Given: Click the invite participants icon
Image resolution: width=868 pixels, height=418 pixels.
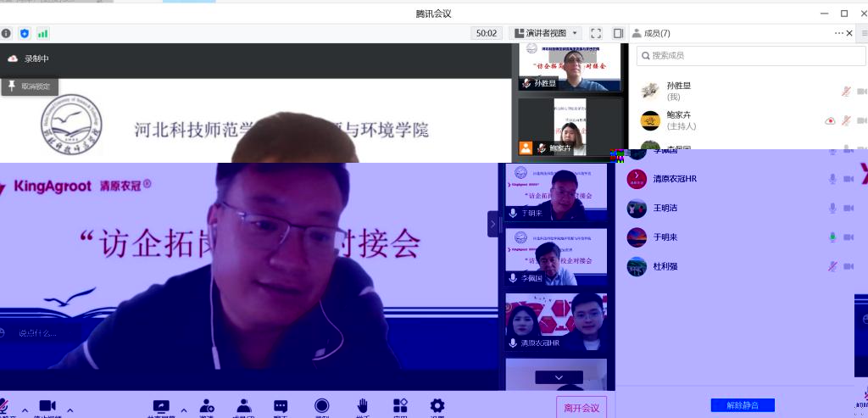Looking at the screenshot, I should pos(207,407).
